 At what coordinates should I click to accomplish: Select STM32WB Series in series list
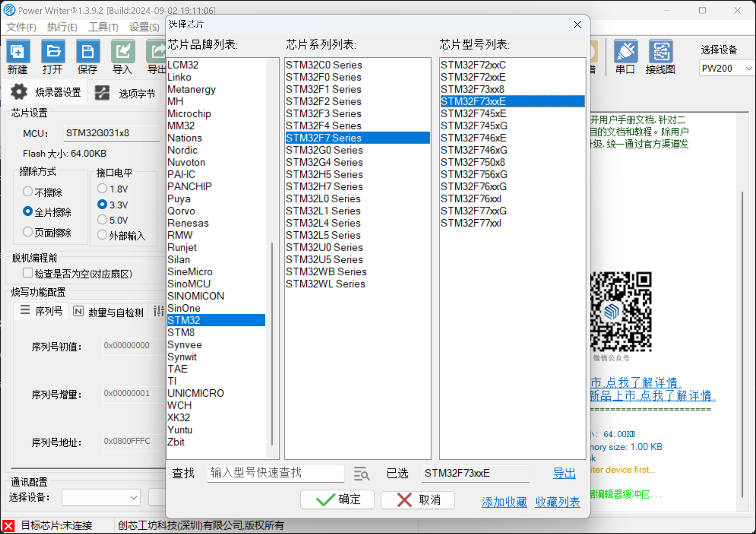tap(358, 272)
